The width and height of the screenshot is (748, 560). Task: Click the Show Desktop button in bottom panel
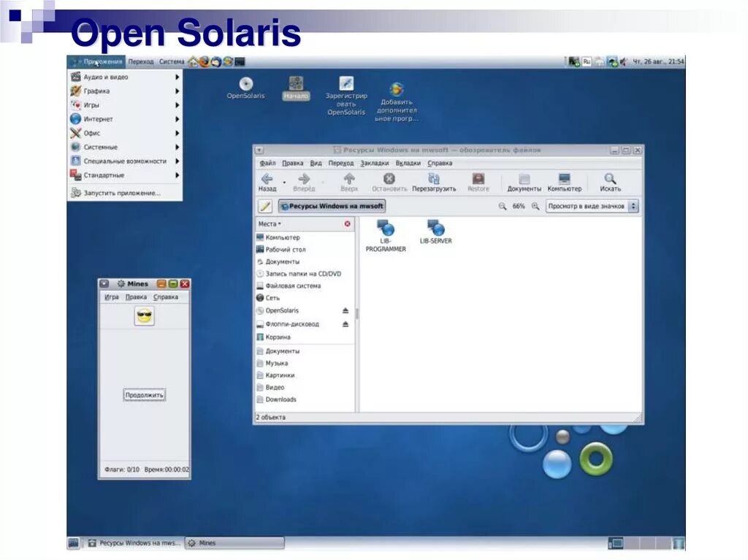pos(74,542)
